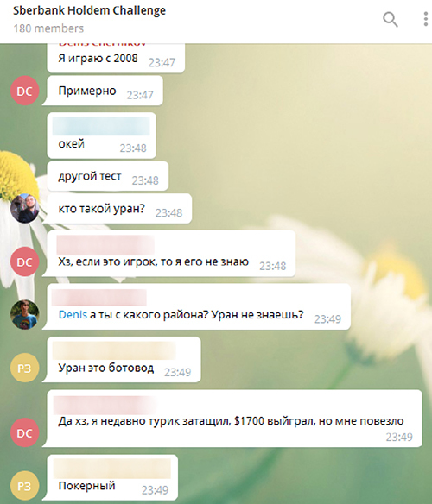Click blurred sender name above окей
Image resolution: width=432 pixels, height=504 pixels.
click(101, 126)
